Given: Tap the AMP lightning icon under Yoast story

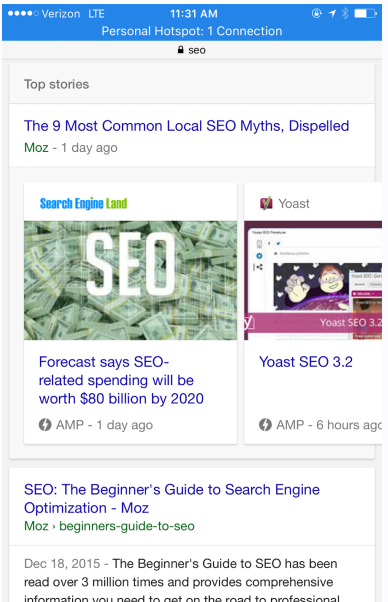Looking at the screenshot, I should [265, 425].
